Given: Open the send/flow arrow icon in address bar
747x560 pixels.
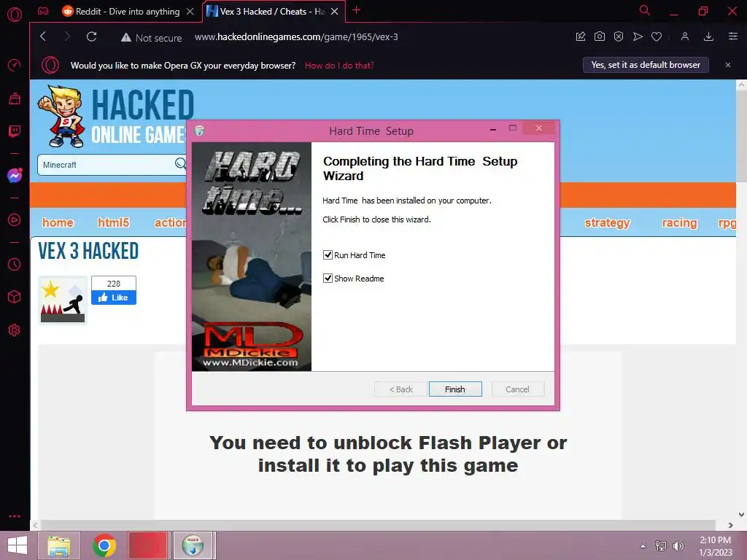Looking at the screenshot, I should tap(638, 36).
